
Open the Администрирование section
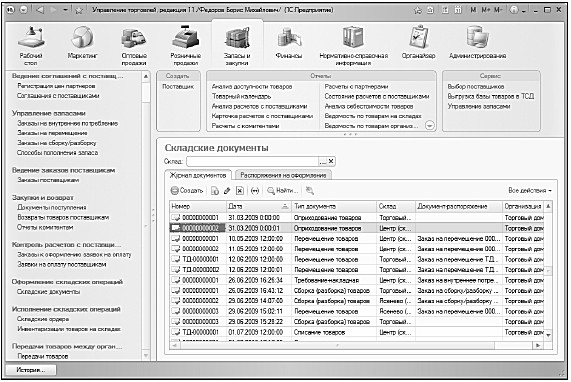point(477,43)
